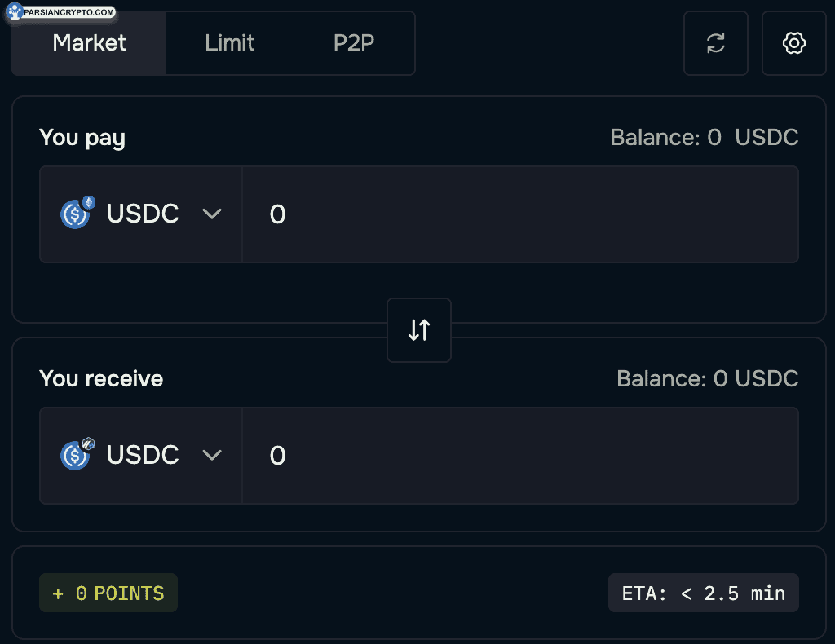Click the You pay amount input field
The image size is (835, 644).
(x=520, y=214)
